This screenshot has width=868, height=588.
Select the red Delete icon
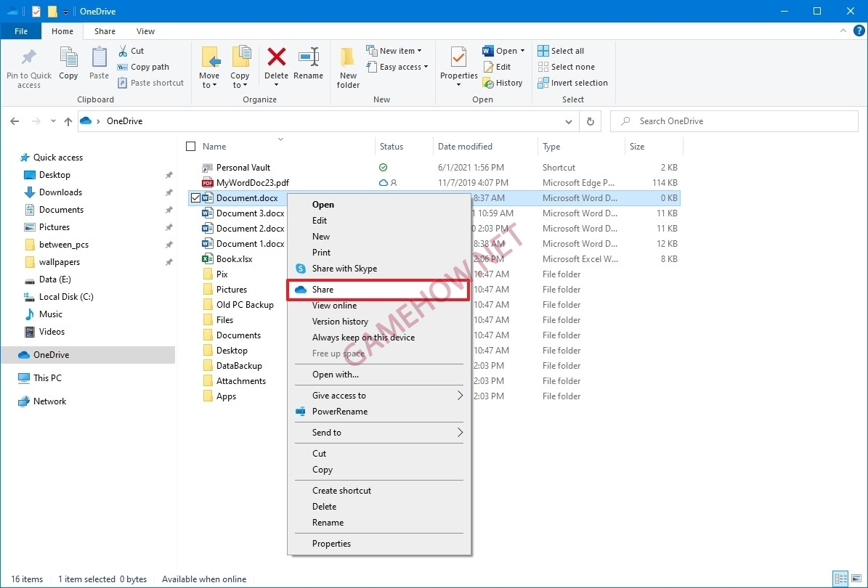276,65
